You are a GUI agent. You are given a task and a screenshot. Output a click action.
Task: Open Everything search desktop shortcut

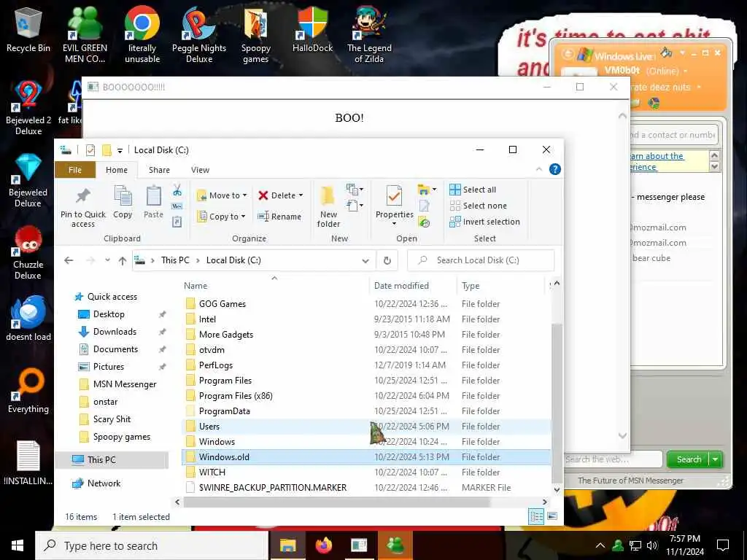[x=28, y=391]
